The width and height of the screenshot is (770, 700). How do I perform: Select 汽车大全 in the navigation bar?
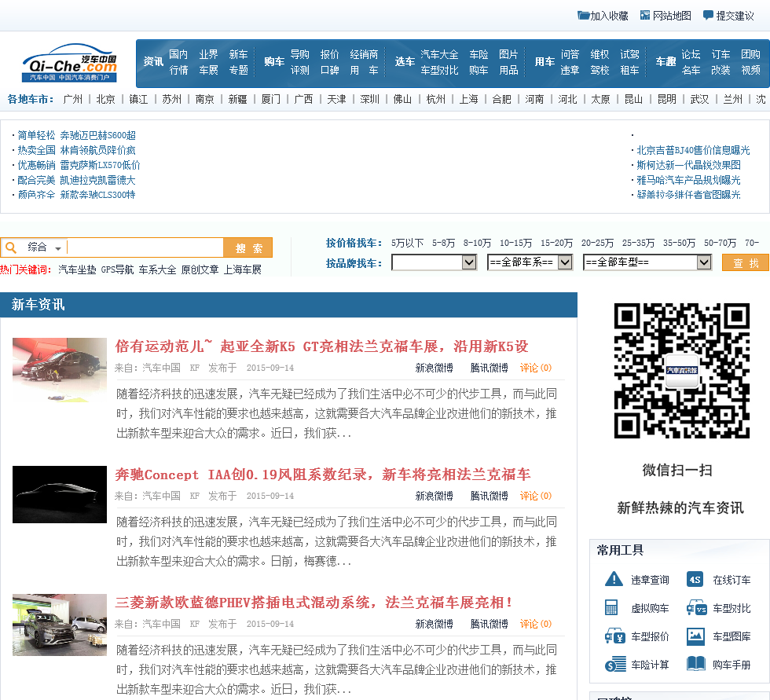coord(439,54)
